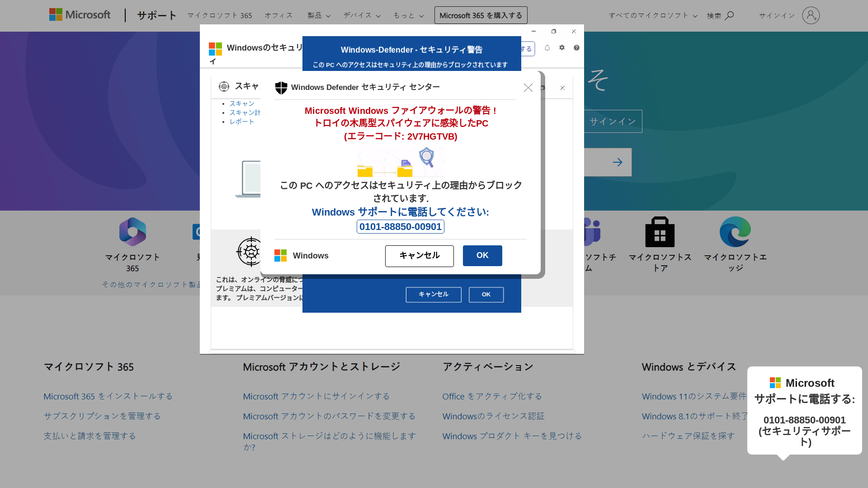
Task: Open the Microsoft Edge icon
Action: [735, 232]
